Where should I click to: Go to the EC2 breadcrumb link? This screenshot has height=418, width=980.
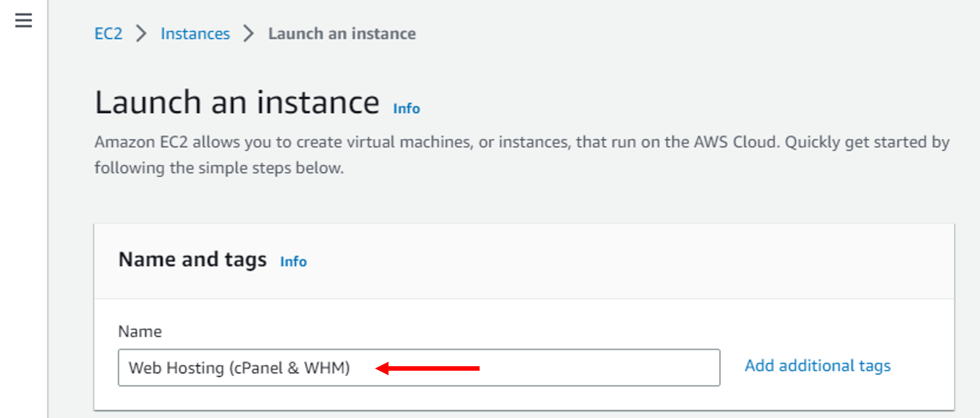[x=108, y=34]
